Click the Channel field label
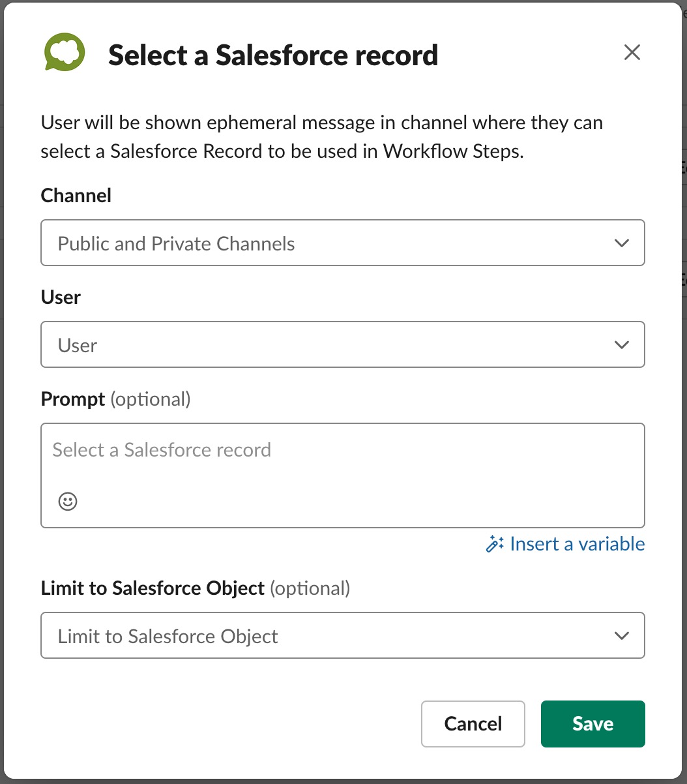This screenshot has height=784, width=687. [76, 196]
